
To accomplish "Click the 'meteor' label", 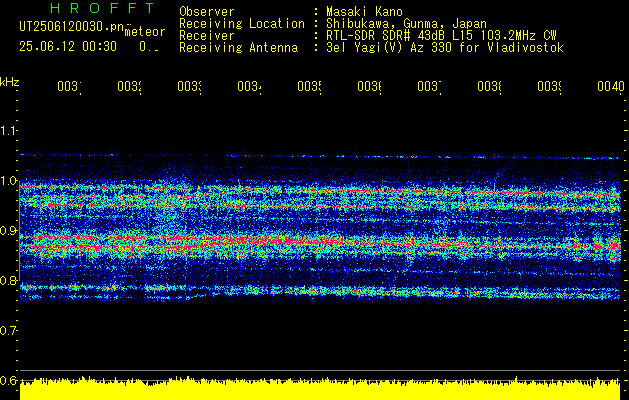I will coord(145,32).
